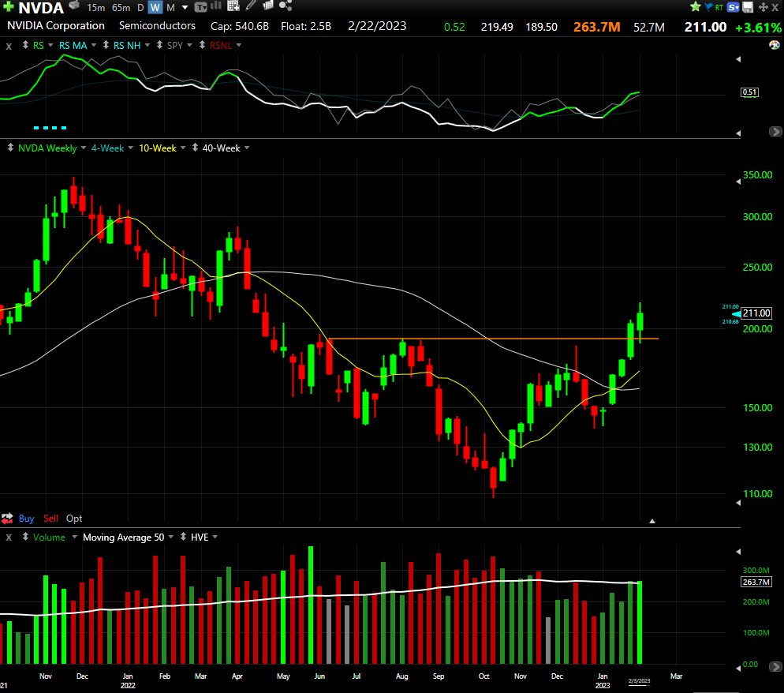The height and width of the screenshot is (693, 784).
Task: Click the floppy disk save icon
Action: [x=748, y=8]
